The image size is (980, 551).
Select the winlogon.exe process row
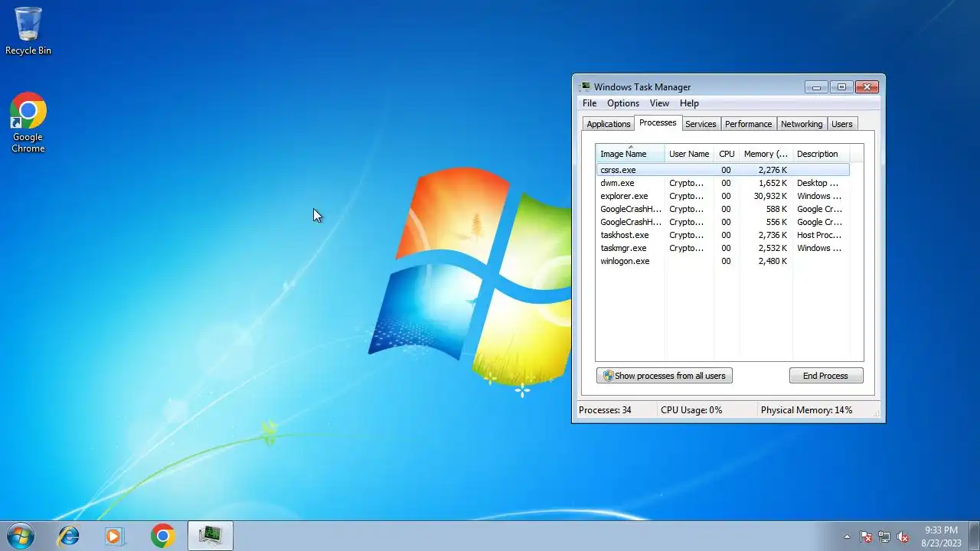pyautogui.click(x=723, y=261)
